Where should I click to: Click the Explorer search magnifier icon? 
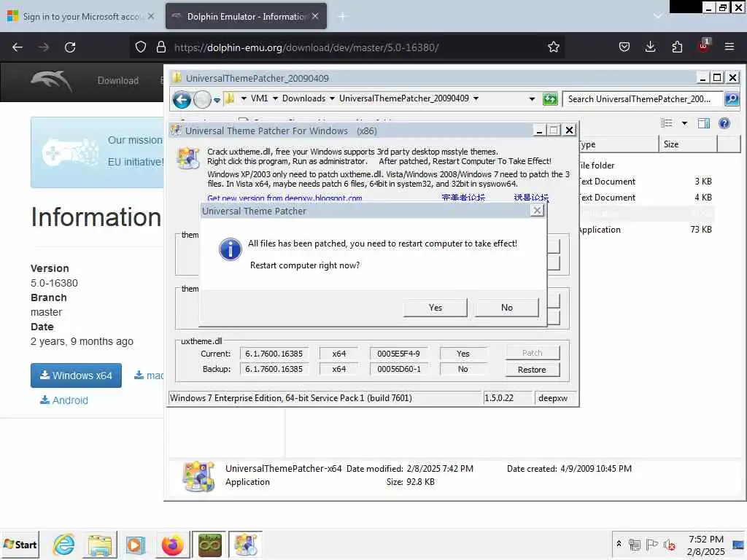[731, 99]
